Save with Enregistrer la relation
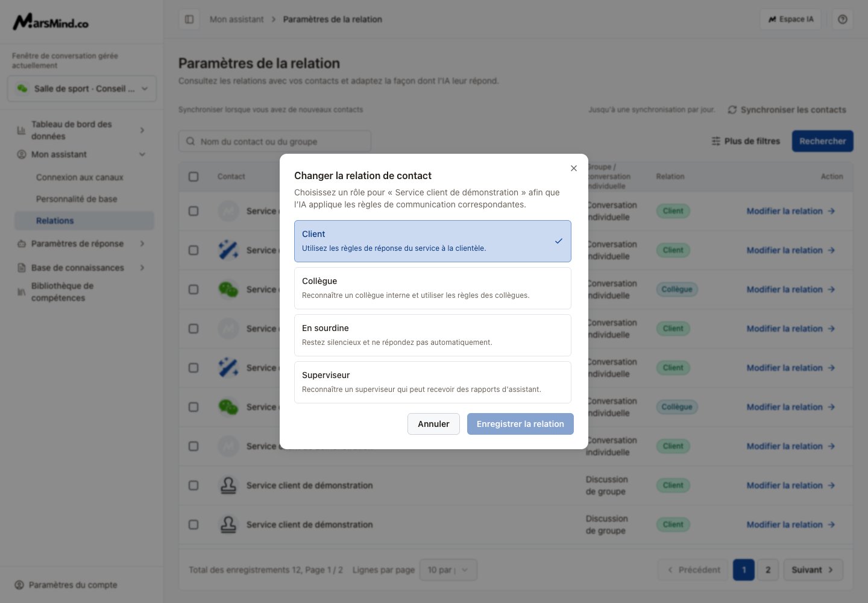 pos(520,424)
